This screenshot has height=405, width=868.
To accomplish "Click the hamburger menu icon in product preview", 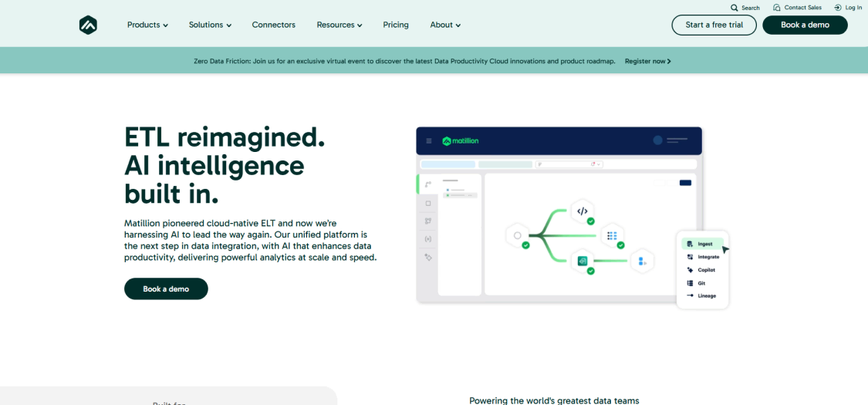I will [x=429, y=141].
